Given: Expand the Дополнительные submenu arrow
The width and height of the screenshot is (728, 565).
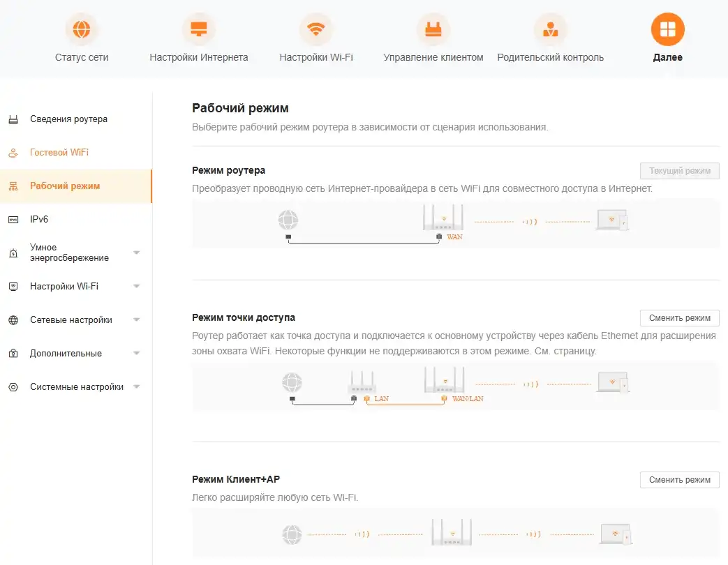Looking at the screenshot, I should tap(137, 354).
